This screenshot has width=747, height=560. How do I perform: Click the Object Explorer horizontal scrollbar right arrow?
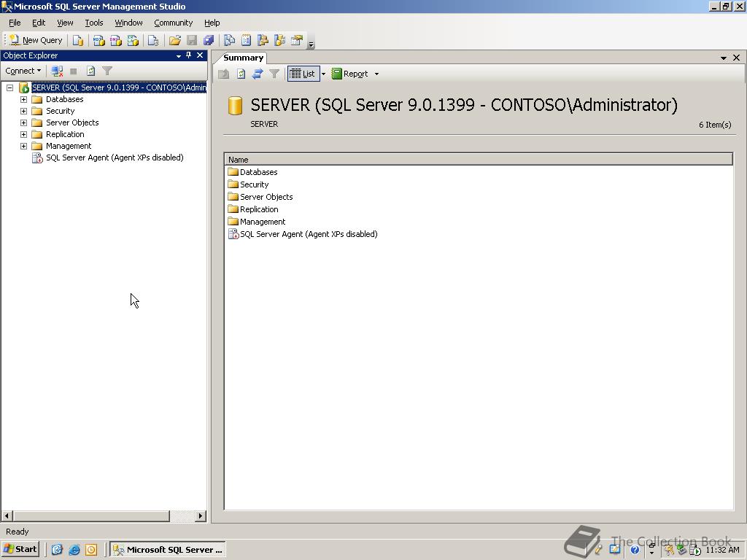pos(201,516)
